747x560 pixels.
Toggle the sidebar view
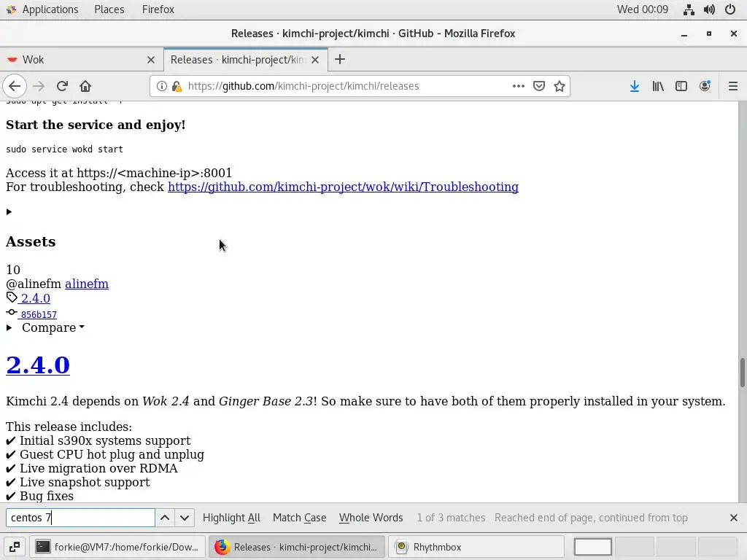(x=681, y=86)
